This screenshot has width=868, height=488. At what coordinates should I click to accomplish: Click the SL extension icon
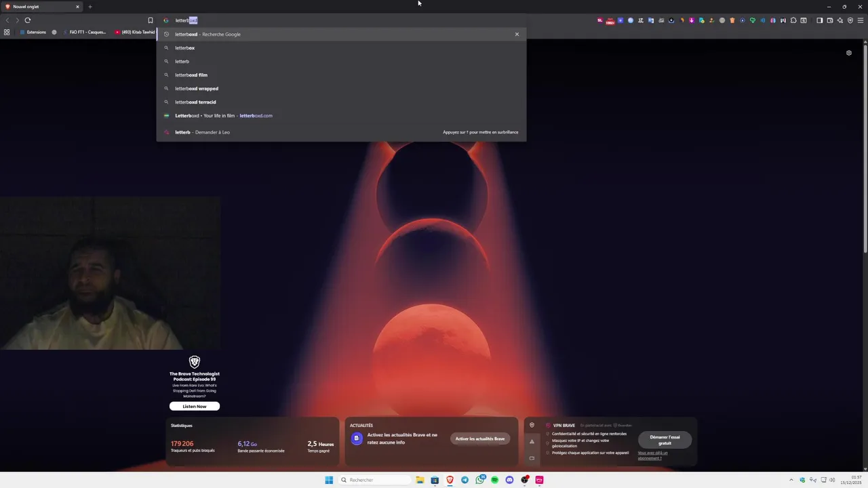600,20
